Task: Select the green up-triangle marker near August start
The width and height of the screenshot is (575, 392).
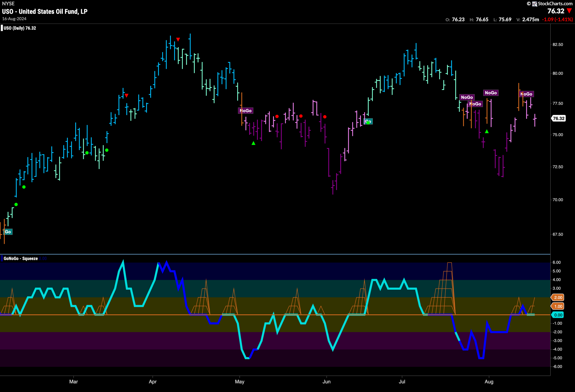Action: tap(487, 131)
